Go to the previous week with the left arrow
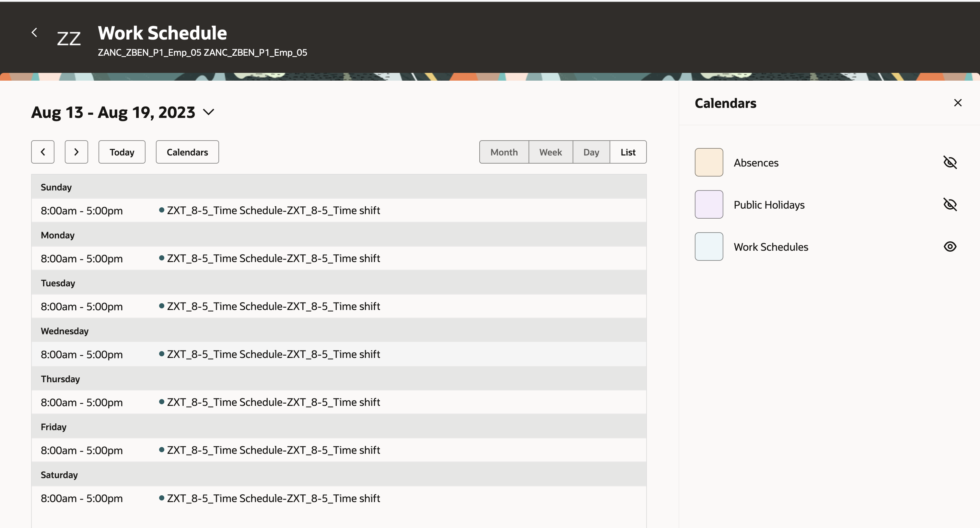This screenshot has width=980, height=528. pos(42,152)
